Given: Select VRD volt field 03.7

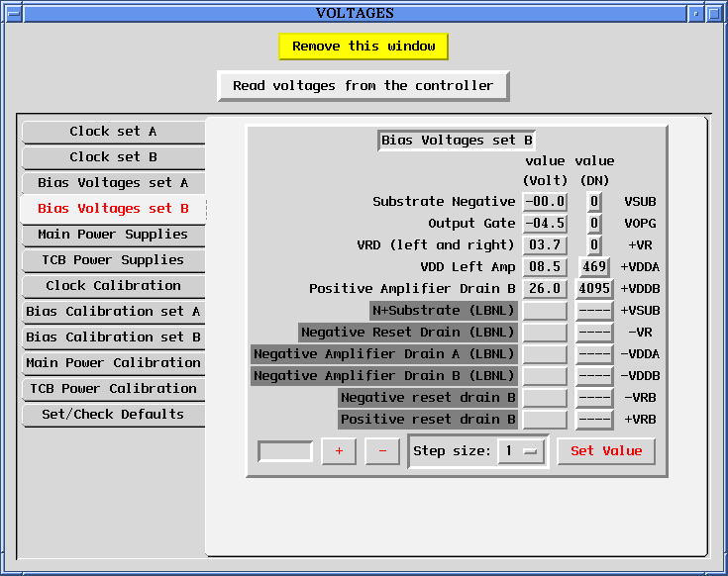Looking at the screenshot, I should [545, 245].
